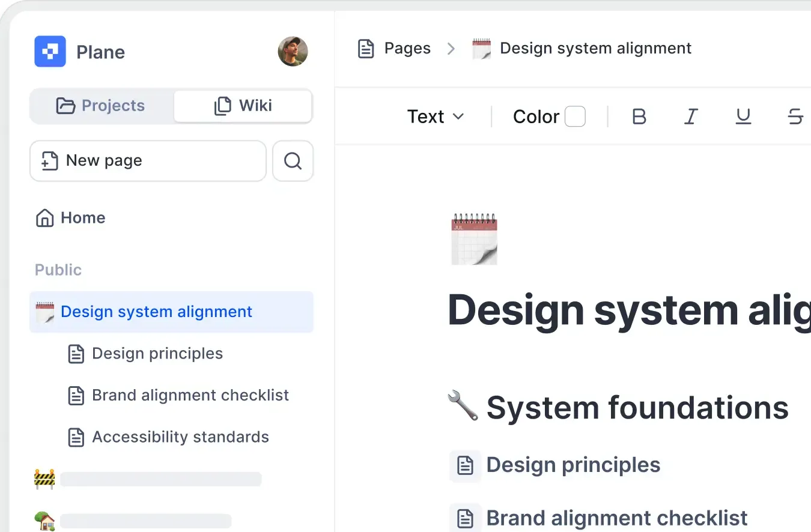Viewport: 811px width, 532px height.
Task: Switch to the Wiki tab
Action: [x=243, y=106]
